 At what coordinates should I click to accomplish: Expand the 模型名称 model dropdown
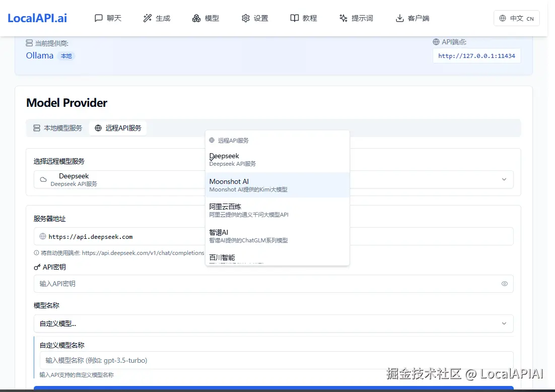click(x=504, y=323)
